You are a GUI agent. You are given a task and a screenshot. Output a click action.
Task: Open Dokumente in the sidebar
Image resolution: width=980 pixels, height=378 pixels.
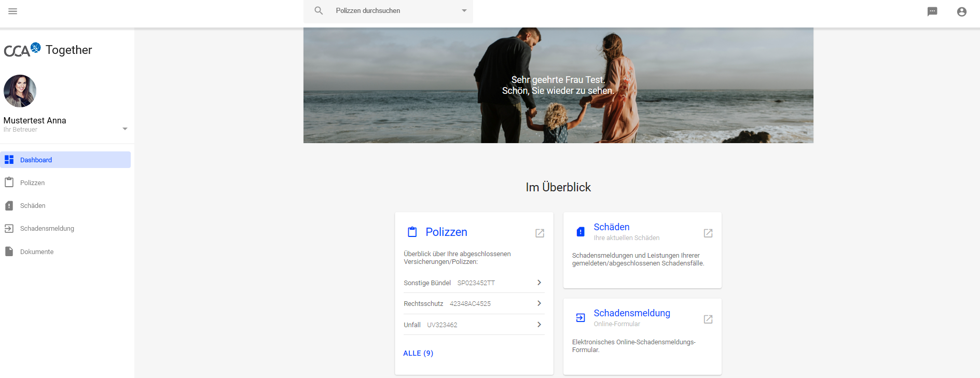pyautogui.click(x=65, y=251)
